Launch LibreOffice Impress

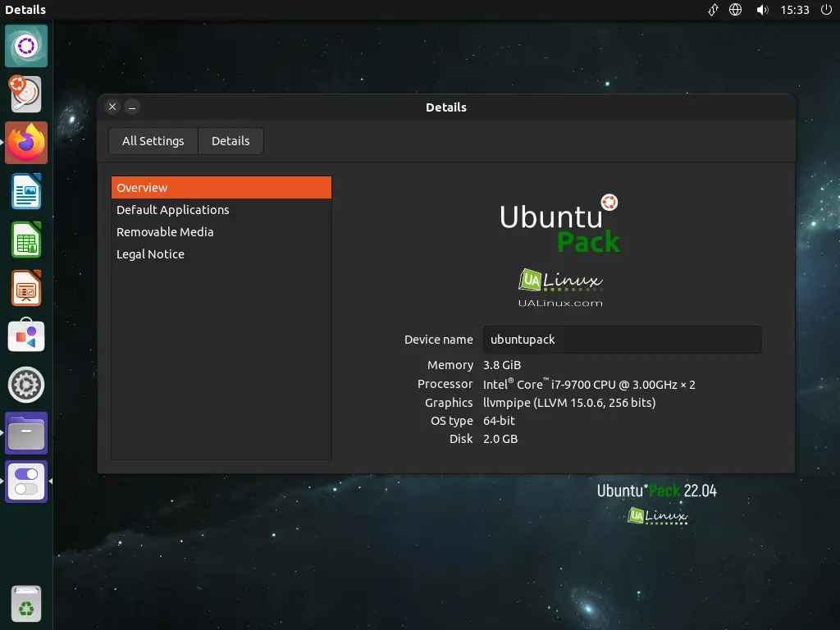click(25, 288)
